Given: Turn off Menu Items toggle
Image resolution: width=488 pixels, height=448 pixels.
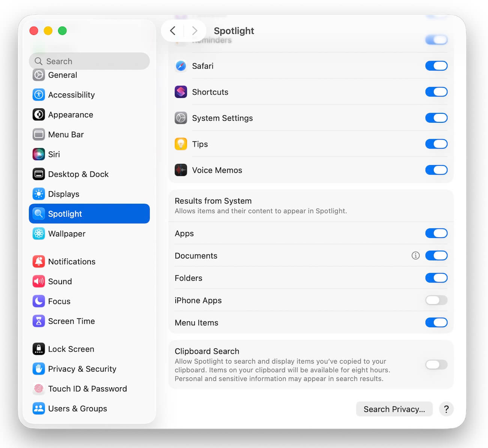Looking at the screenshot, I should [x=436, y=323].
